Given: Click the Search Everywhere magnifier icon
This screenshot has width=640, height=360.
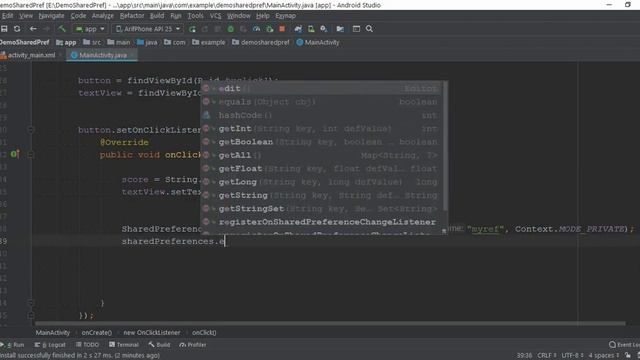Looking at the screenshot, I should pyautogui.click(x=369, y=29).
